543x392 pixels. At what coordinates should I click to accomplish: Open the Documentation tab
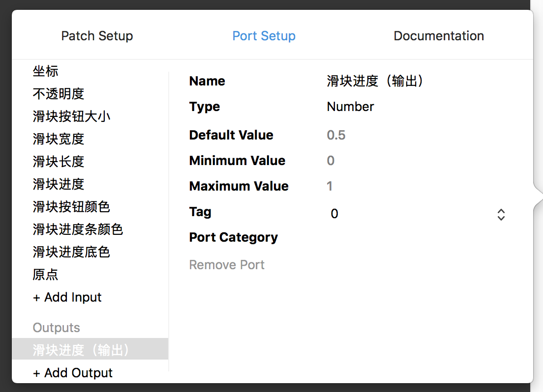[439, 36]
